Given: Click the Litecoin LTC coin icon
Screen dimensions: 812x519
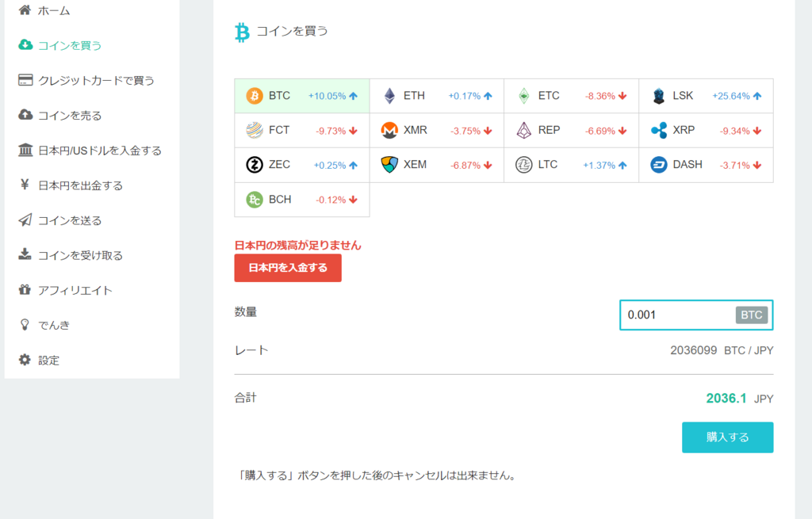Looking at the screenshot, I should coord(524,165).
